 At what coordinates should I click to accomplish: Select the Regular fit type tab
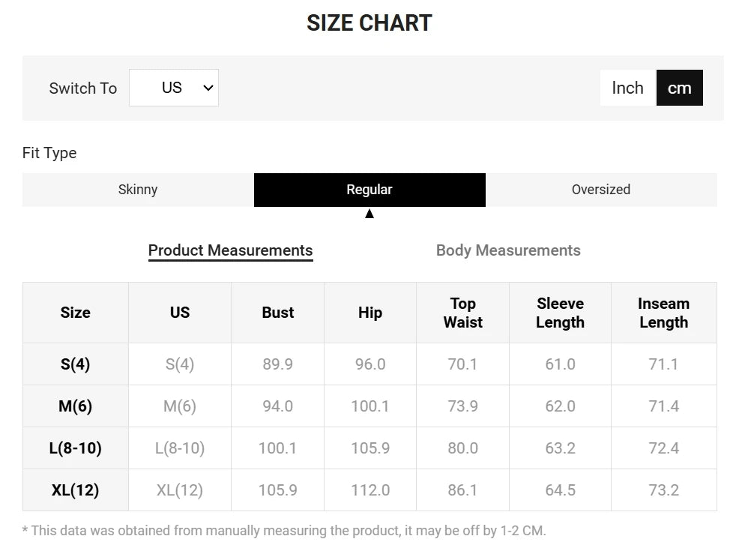coord(370,190)
